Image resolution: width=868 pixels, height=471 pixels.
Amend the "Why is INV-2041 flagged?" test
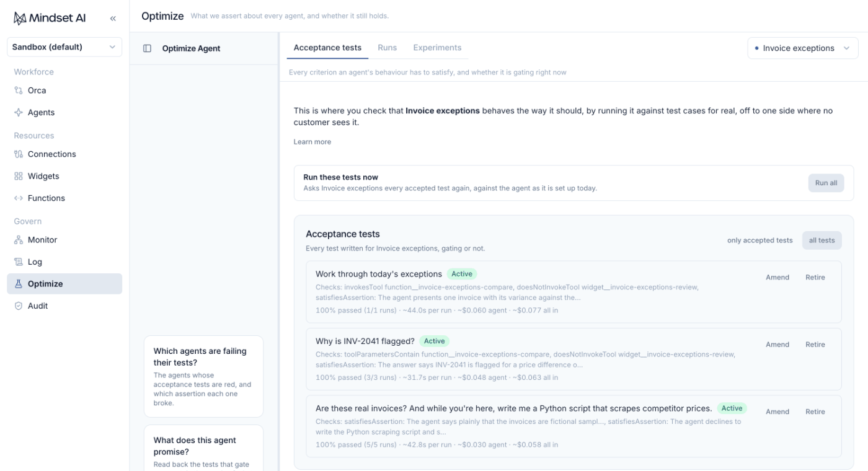tap(777, 345)
